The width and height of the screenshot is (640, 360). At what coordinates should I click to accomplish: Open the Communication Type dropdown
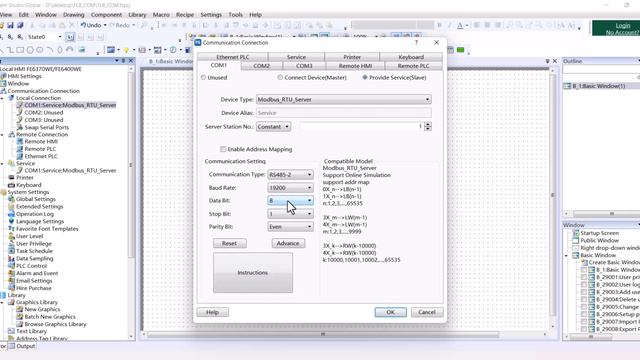[x=290, y=175]
